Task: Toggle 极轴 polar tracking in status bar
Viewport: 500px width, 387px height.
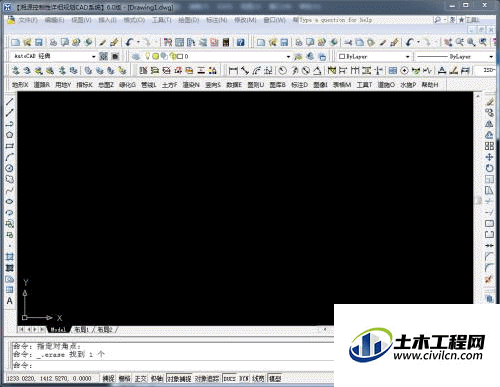Action: click(x=157, y=379)
